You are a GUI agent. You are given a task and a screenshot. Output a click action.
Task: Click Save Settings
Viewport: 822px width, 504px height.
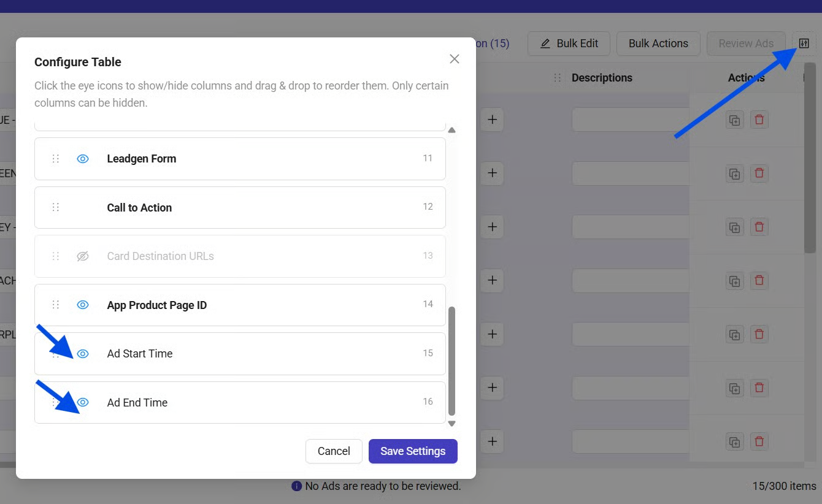tap(413, 451)
